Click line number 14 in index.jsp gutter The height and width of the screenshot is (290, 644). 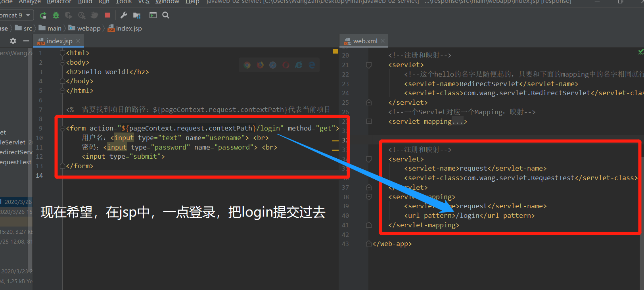coord(39,175)
